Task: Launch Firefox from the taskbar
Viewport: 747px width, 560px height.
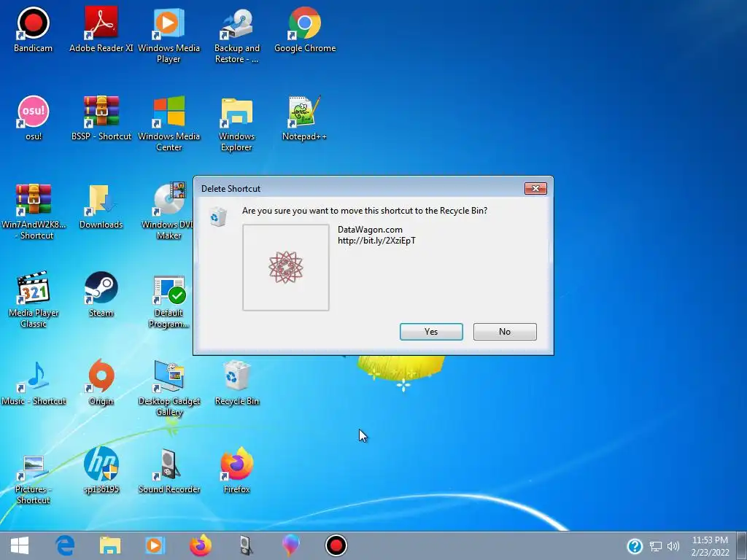Action: point(201,545)
